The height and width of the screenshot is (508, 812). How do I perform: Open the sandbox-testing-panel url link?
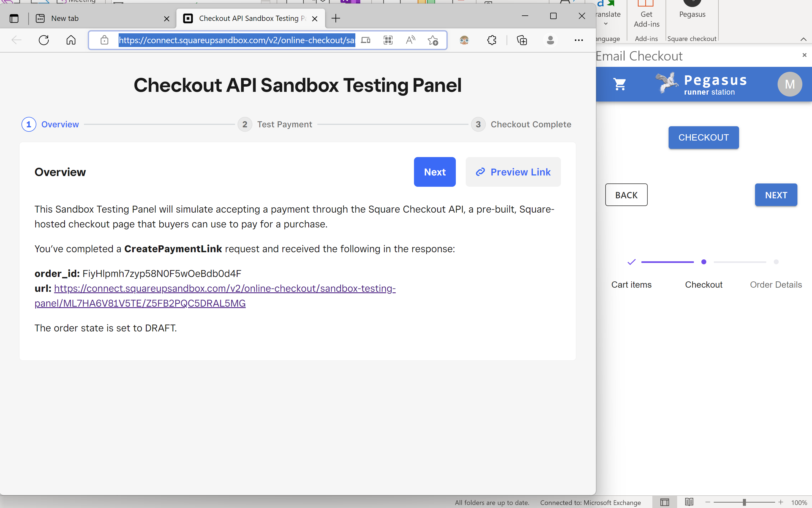click(225, 289)
